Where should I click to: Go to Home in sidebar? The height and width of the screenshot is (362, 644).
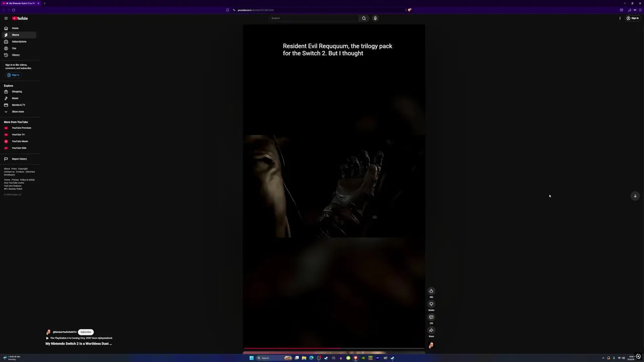20,28
